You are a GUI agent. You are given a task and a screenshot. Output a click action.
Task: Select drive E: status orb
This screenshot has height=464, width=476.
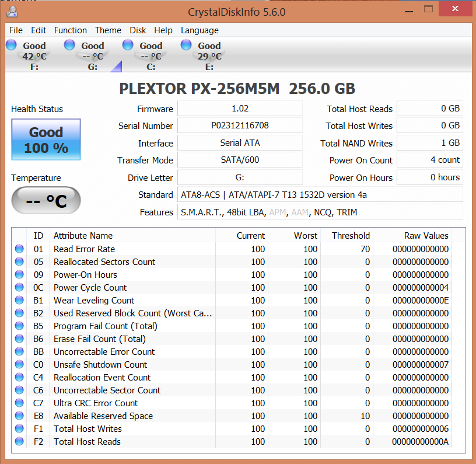click(x=186, y=45)
